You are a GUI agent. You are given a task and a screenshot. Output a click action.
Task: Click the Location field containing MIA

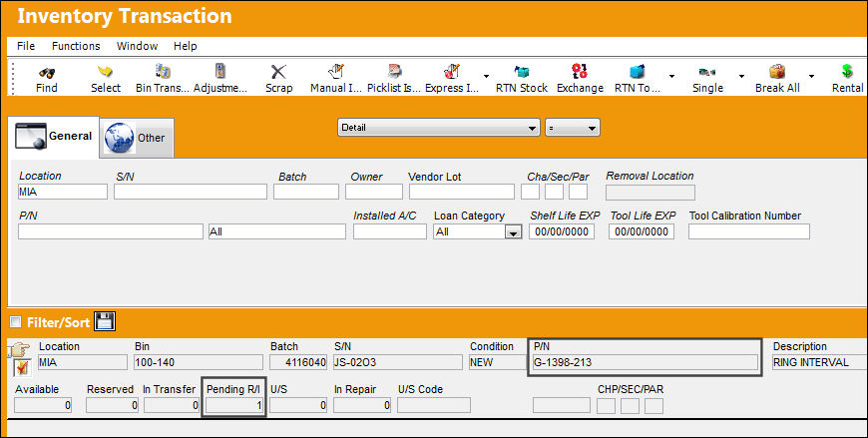point(63,193)
